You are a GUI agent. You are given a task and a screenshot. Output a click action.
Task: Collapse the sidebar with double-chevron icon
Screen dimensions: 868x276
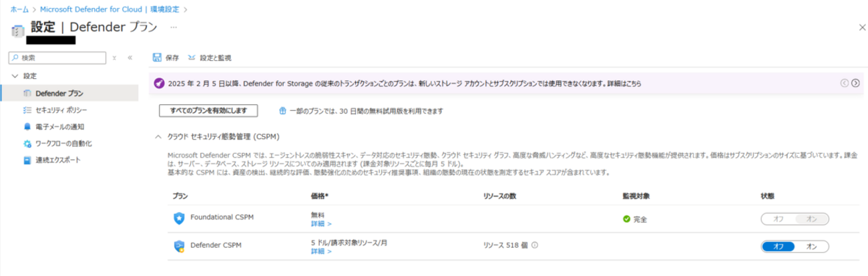tap(130, 58)
